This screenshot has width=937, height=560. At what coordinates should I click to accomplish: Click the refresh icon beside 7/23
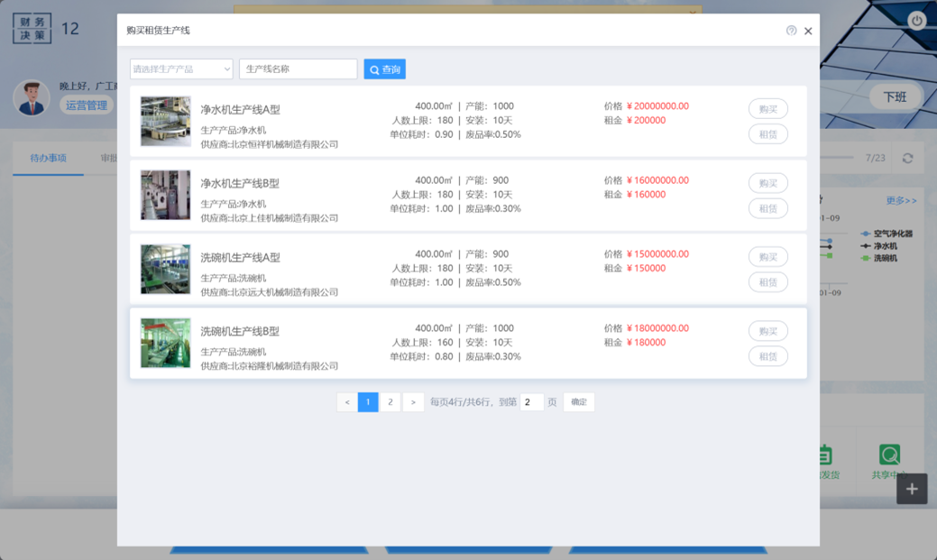907,158
